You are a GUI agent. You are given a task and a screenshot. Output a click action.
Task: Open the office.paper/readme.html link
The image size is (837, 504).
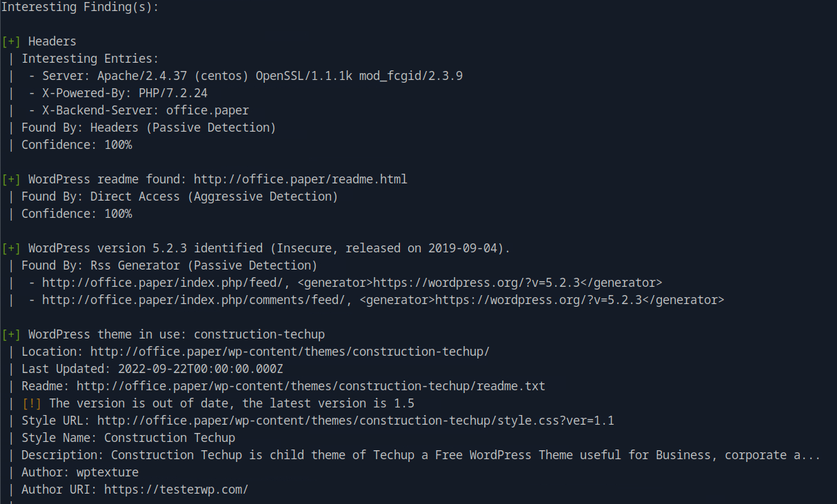point(300,179)
